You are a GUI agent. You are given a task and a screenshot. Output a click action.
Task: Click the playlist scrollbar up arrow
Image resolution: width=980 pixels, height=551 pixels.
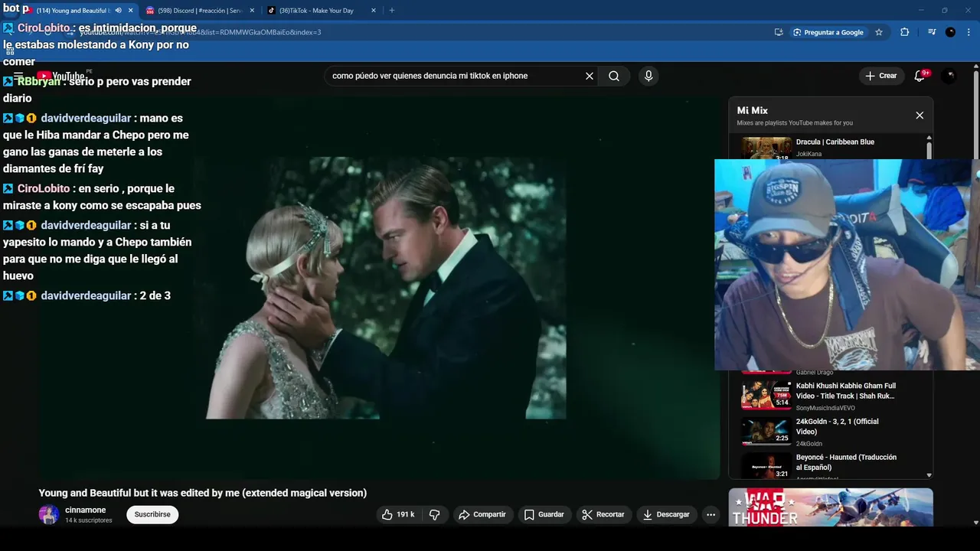[x=929, y=137]
